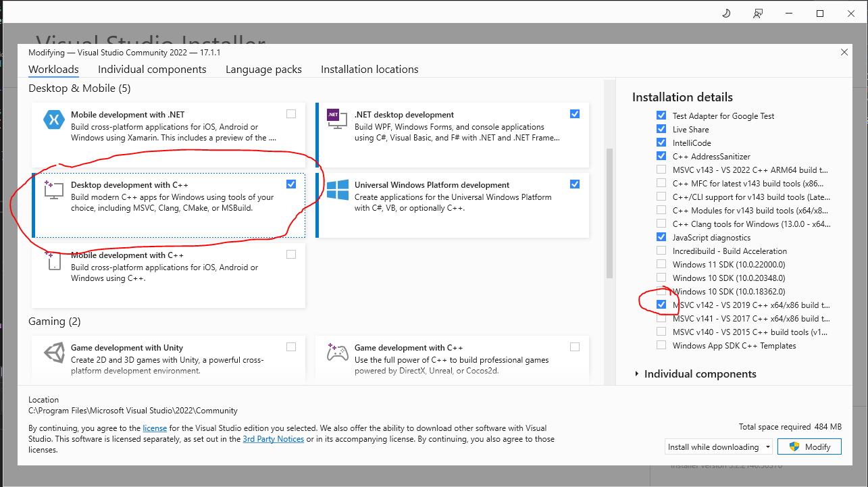Uncheck the .NET desktop development workload
Image resolution: width=868 pixels, height=487 pixels.
pos(575,114)
